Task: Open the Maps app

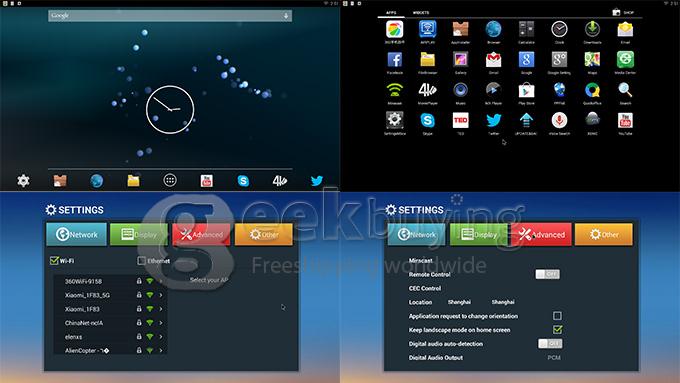Action: (592, 60)
